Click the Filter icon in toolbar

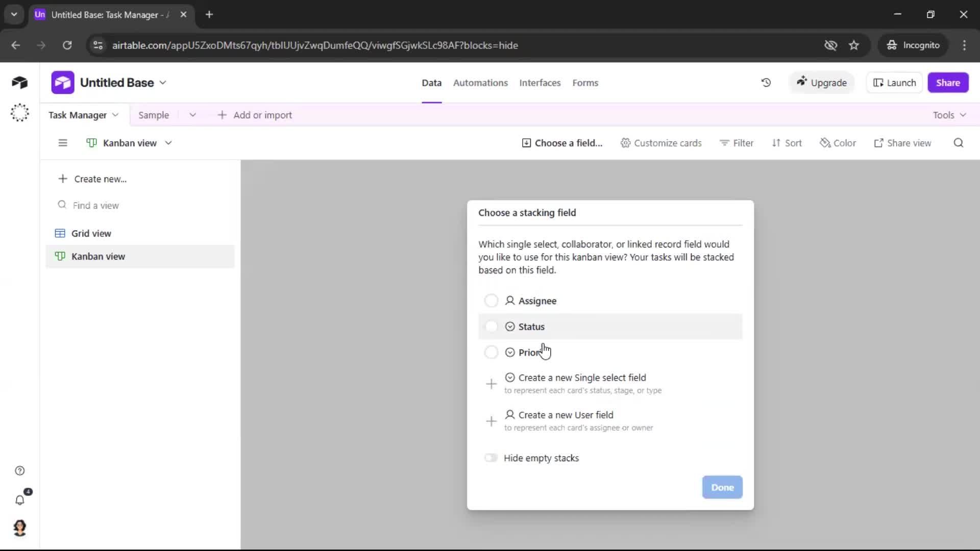[724, 143]
